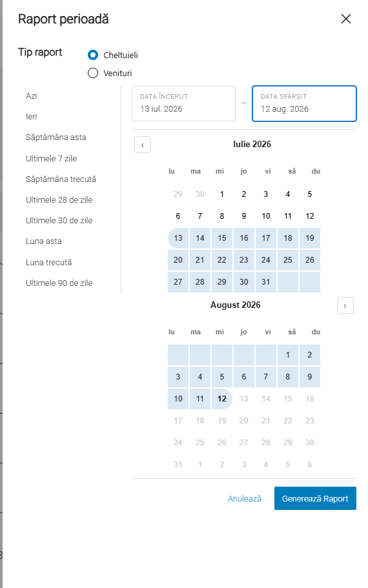This screenshot has height=588, width=368.
Task: Select August 5 in the calendar
Action: point(222,376)
